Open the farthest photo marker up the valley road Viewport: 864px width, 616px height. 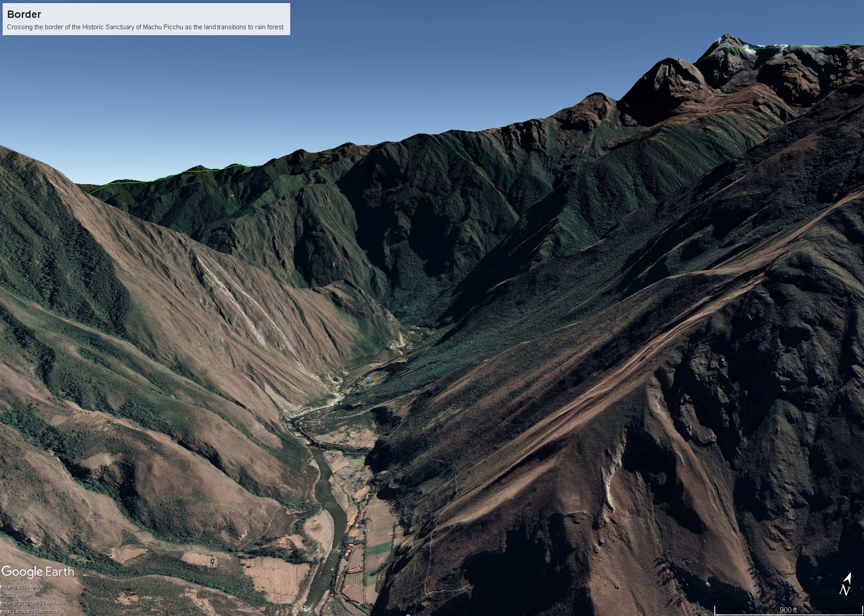(x=381, y=364)
